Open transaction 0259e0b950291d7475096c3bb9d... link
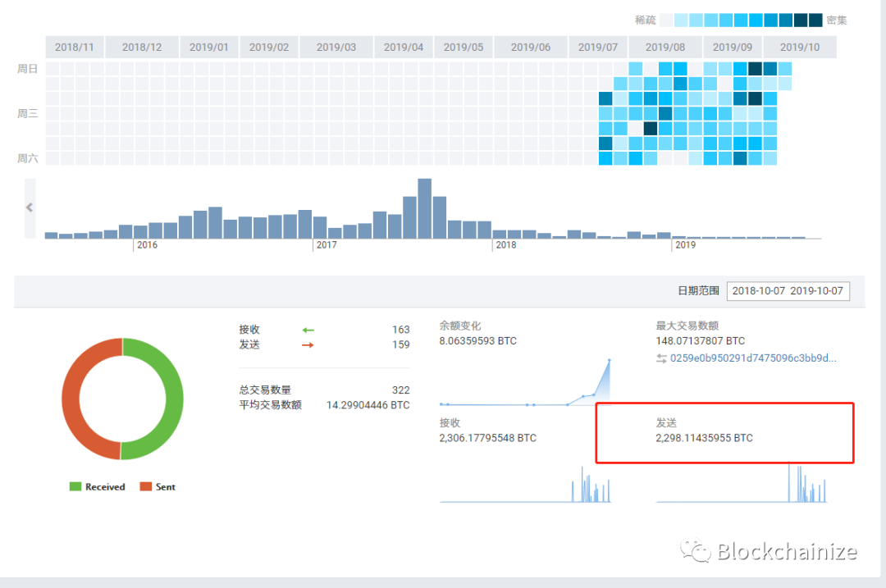Viewport: 886px width, 588px height. tap(753, 358)
